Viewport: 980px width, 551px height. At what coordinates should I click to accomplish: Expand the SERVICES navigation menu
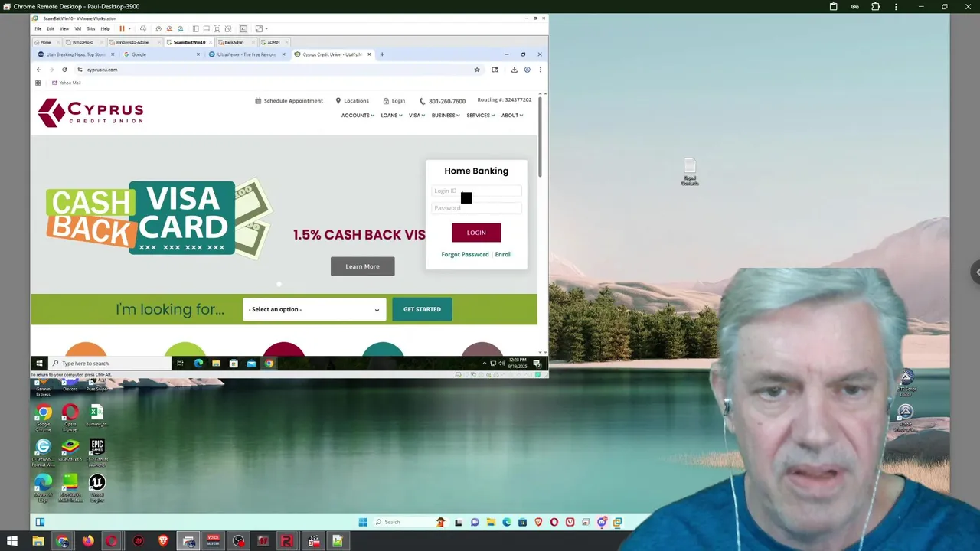pos(481,116)
